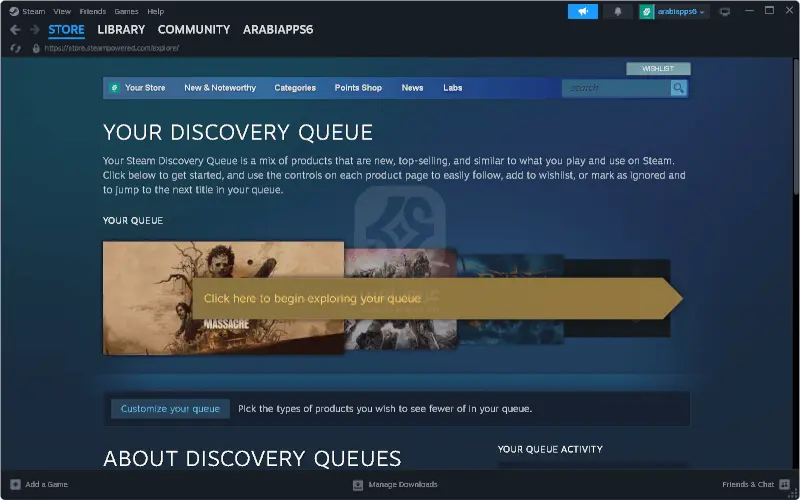Click the Friends & Chat icon
The height and width of the screenshot is (500, 800).
[785, 484]
